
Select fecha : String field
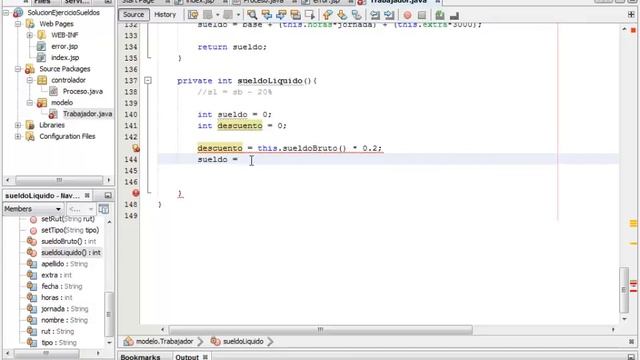(x=62, y=287)
